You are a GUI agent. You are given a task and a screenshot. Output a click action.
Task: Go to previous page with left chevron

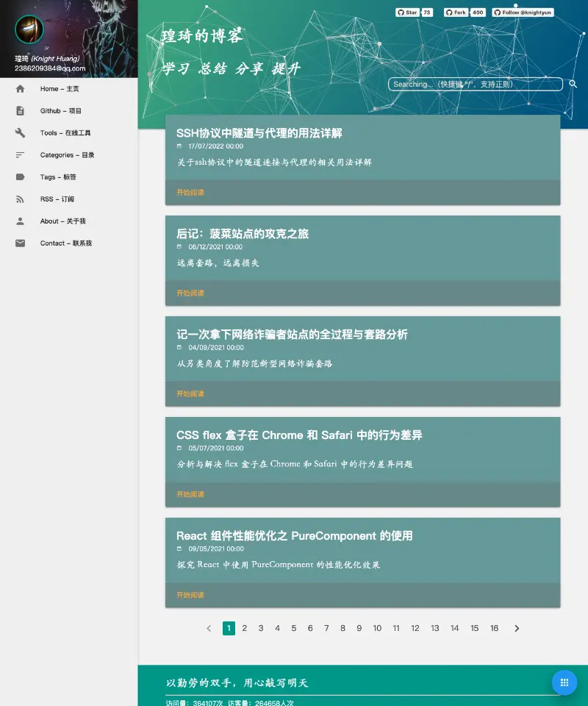[x=209, y=628]
